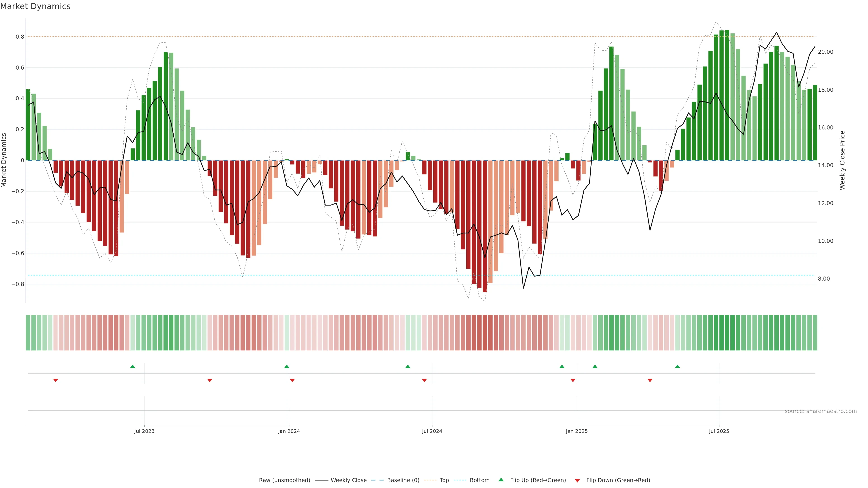Click the leftmost green flip-up triangle marker
The height and width of the screenshot is (488, 868).
pyautogui.click(x=133, y=366)
